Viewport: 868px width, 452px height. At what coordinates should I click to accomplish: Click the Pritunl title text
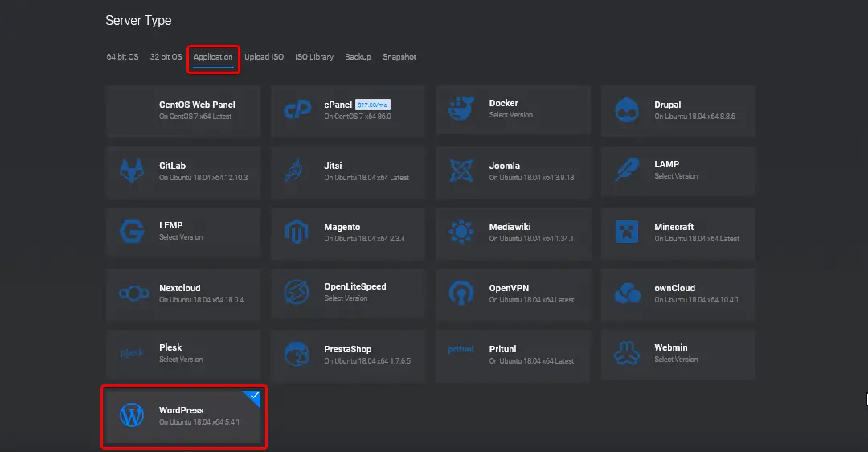(x=502, y=349)
